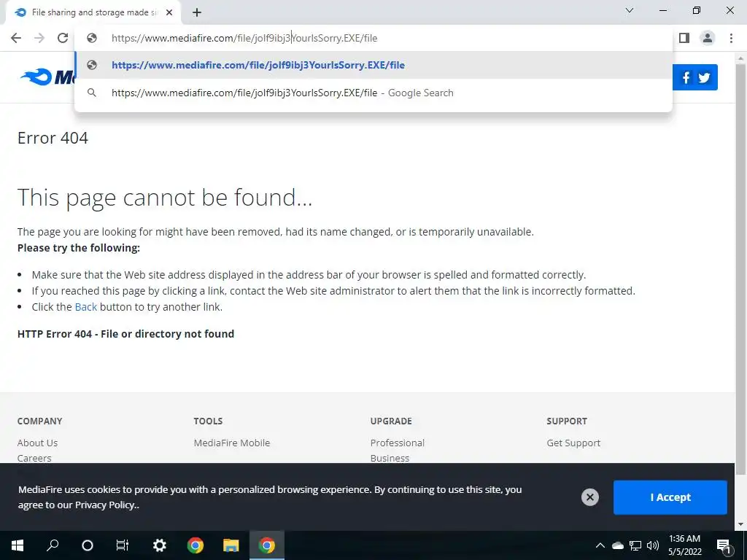This screenshot has width=747, height=560.
Task: Click the TOOLS footer heading
Action: 208,421
